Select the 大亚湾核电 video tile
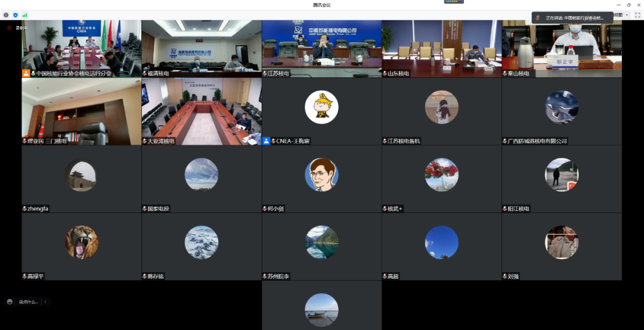 coord(201,111)
